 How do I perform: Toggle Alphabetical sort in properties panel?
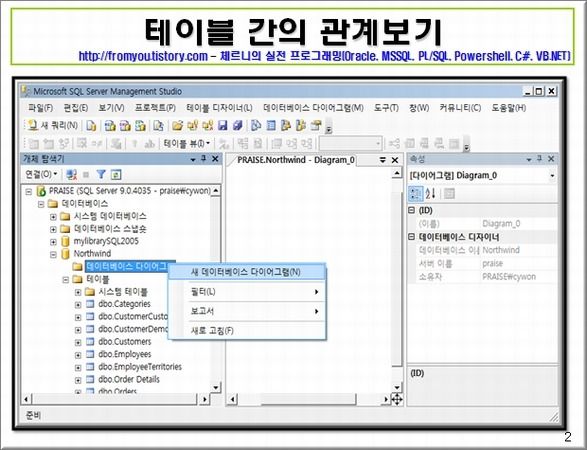[431, 194]
